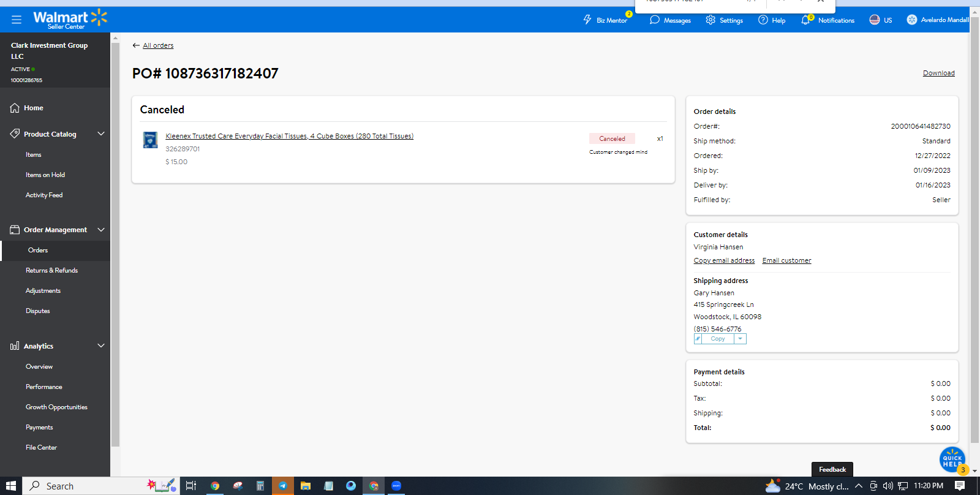Open the Quick Help floating button
The image size is (980, 495).
[952, 460]
